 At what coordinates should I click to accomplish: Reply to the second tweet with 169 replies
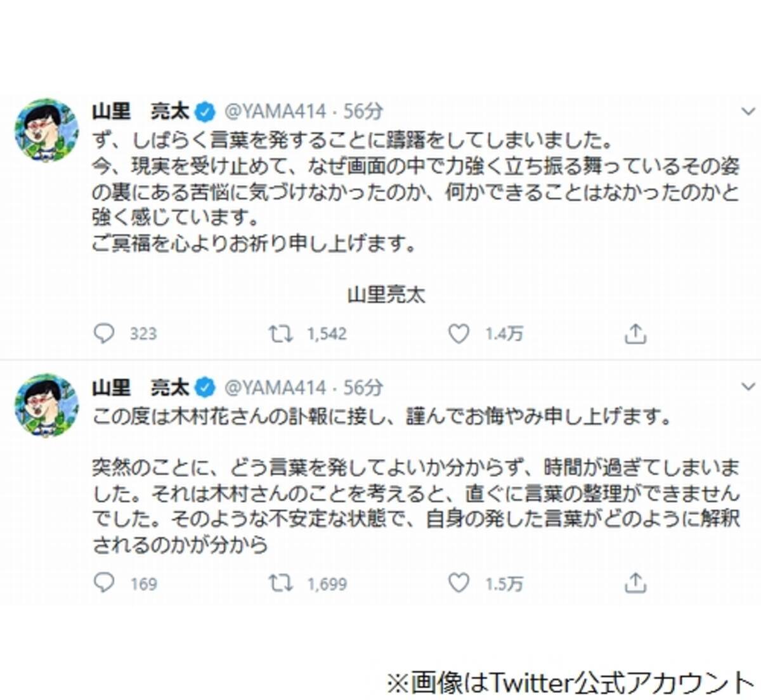click(x=104, y=583)
